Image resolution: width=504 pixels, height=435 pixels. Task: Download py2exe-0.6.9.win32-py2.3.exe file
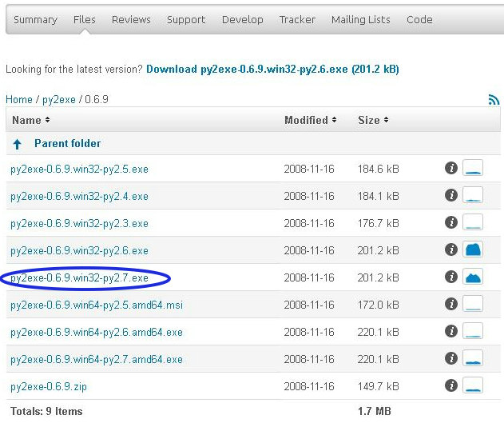click(79, 224)
